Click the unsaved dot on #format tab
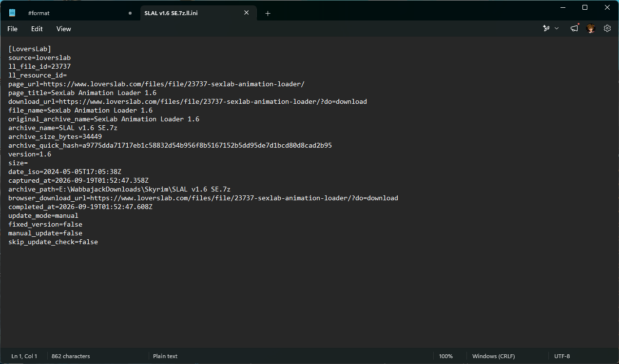The width and height of the screenshot is (619, 364). (x=130, y=13)
